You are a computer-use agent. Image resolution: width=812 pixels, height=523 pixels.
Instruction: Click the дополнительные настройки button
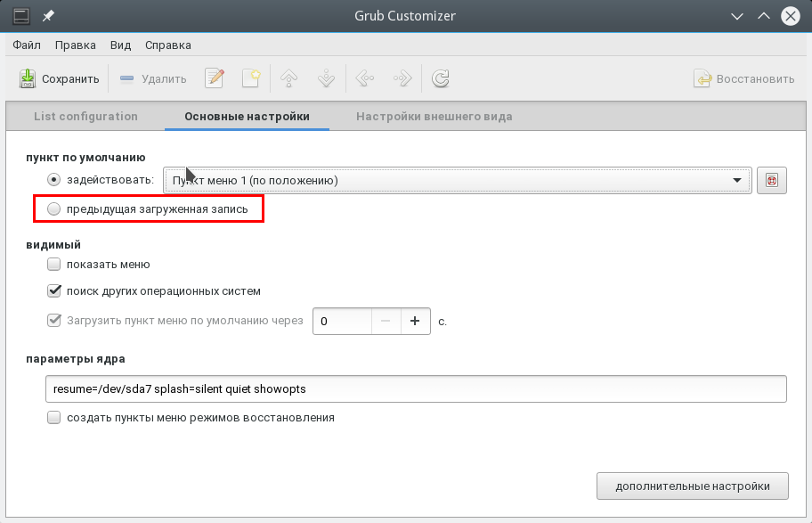tap(692, 486)
